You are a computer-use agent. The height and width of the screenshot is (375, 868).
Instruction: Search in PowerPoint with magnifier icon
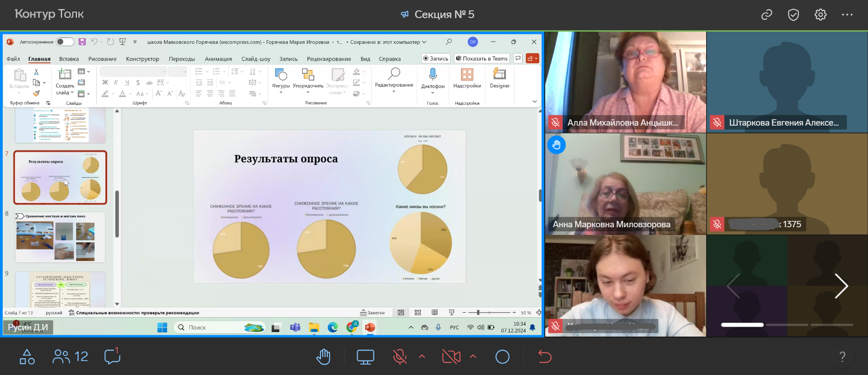(x=448, y=42)
